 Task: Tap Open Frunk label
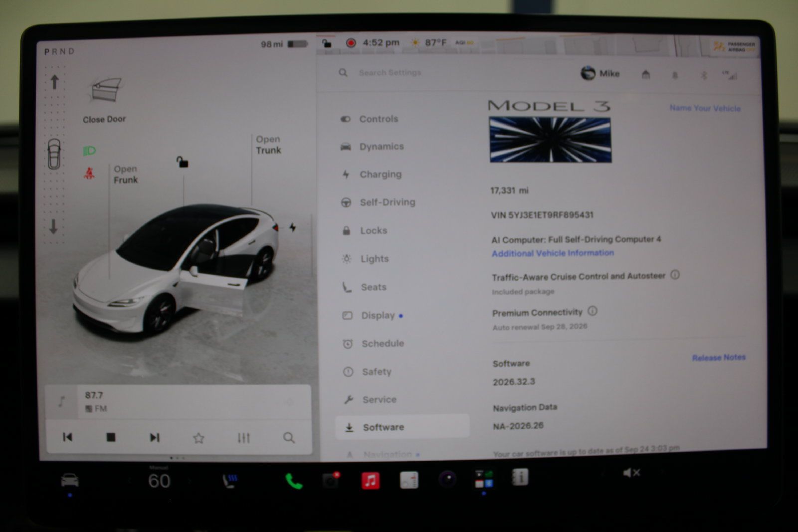pyautogui.click(x=125, y=175)
